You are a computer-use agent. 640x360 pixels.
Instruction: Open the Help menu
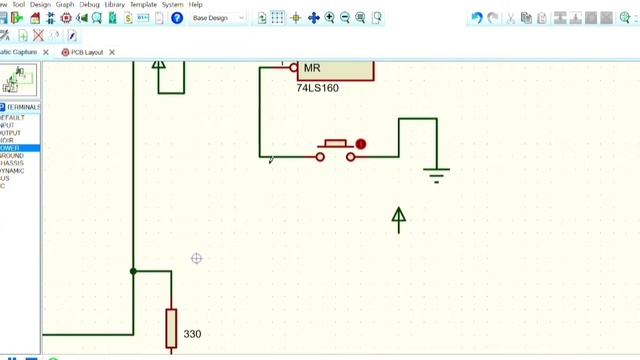pos(195,4)
